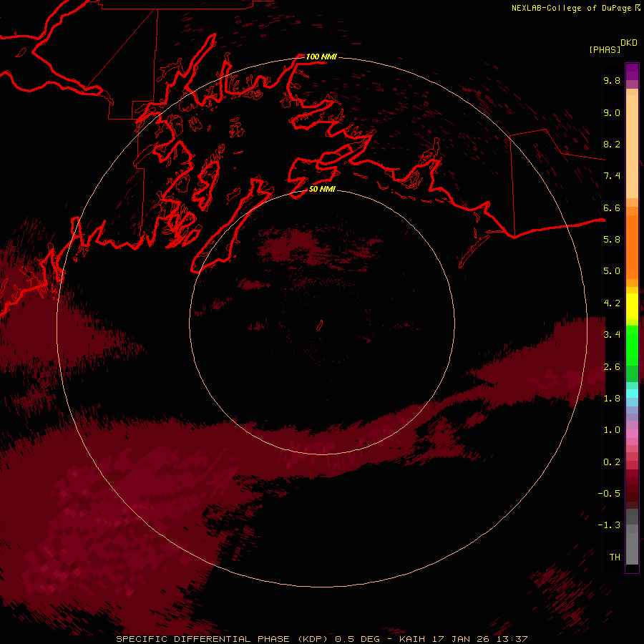Pick the gray band at bottom of color bar
Viewport: 644px width, 644px height.
click(x=632, y=548)
